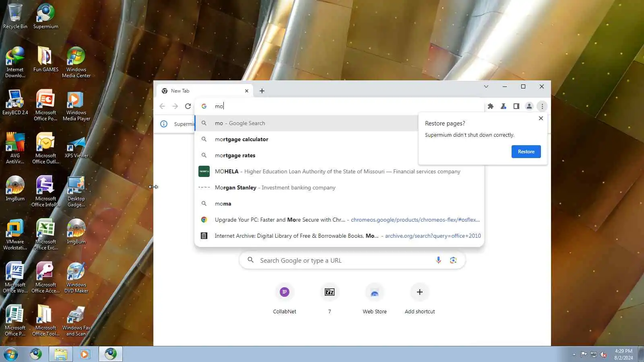This screenshot has height=362, width=644.
Task: Click the Action Center flag icon
Action: point(584,354)
